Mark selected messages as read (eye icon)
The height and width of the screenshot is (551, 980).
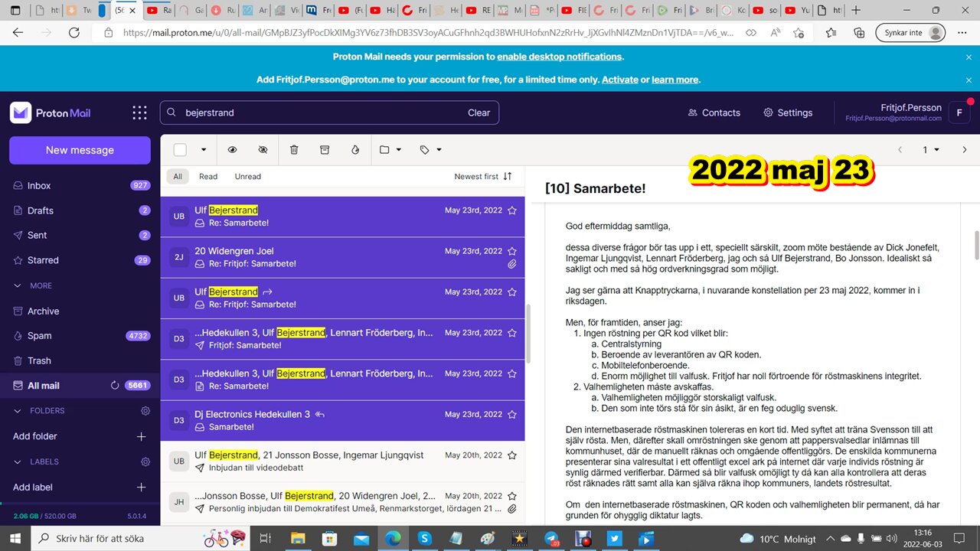tap(233, 150)
